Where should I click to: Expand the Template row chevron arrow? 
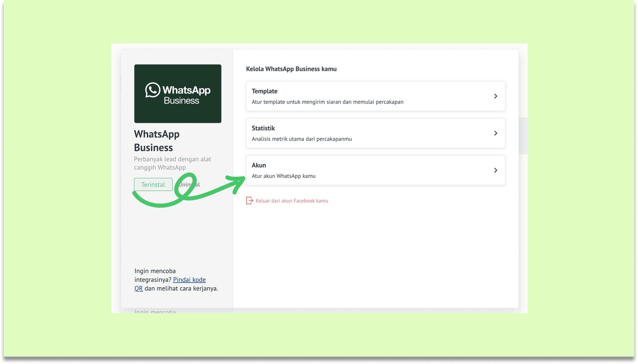[495, 96]
